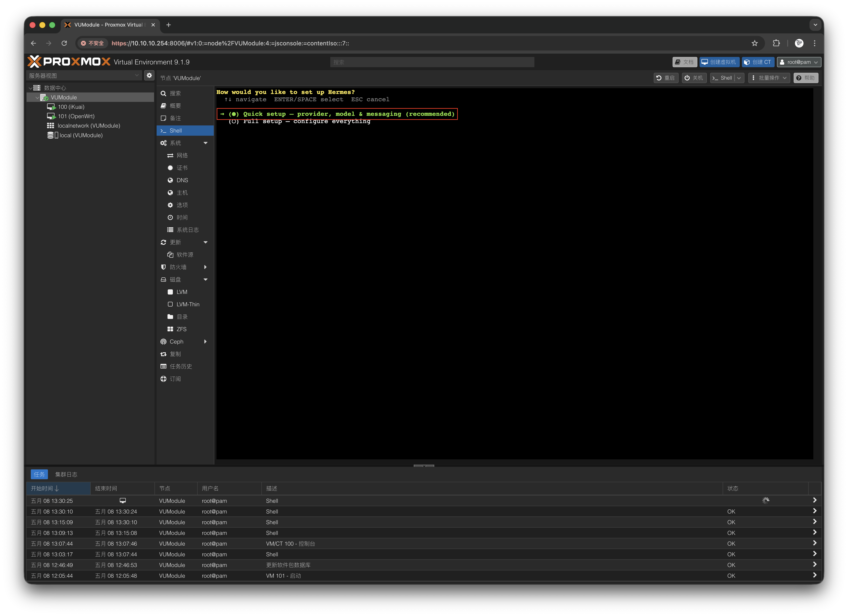Screen dimensions: 848x616
Task: Select the Quick setup radio option
Action: click(234, 114)
